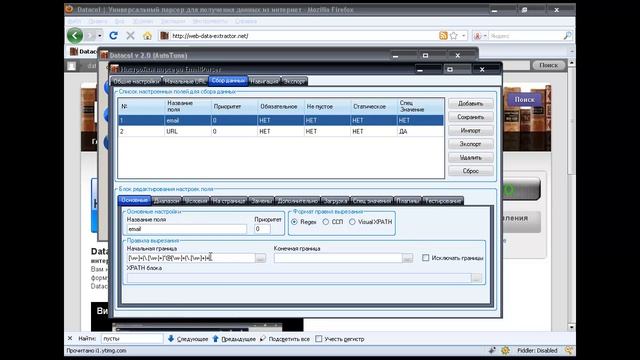Viewport: 640px width, 360px height.
Task: Open the Начальные URL tab
Action: pos(185,81)
